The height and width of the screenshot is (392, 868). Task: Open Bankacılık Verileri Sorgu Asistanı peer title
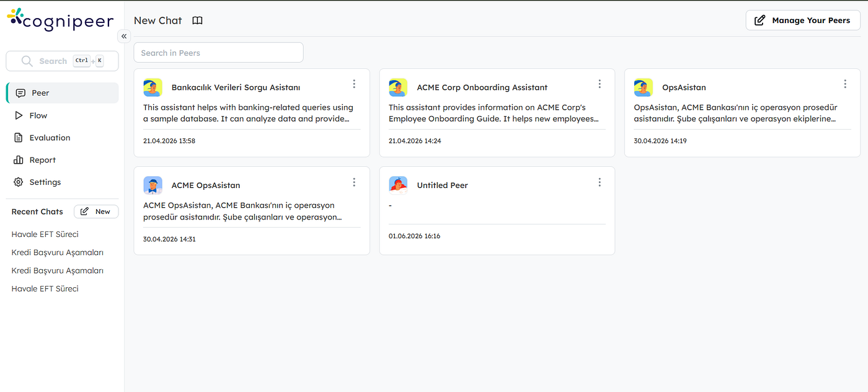[236, 87]
